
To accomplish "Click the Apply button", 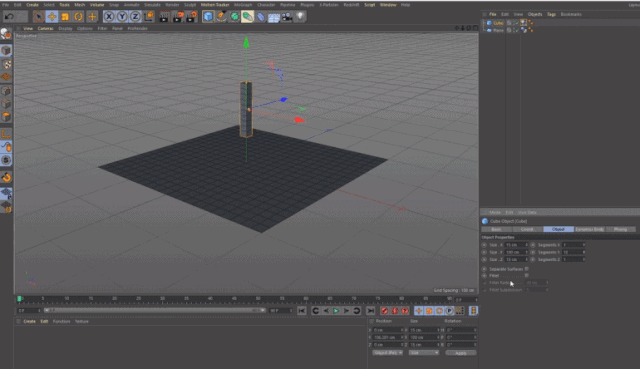I will (x=461, y=353).
